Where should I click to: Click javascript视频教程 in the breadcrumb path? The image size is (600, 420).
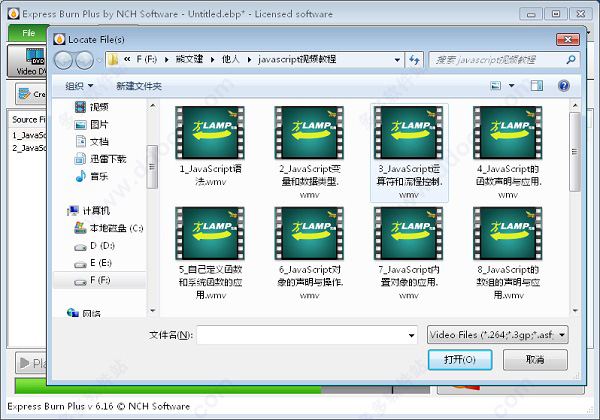[297, 59]
